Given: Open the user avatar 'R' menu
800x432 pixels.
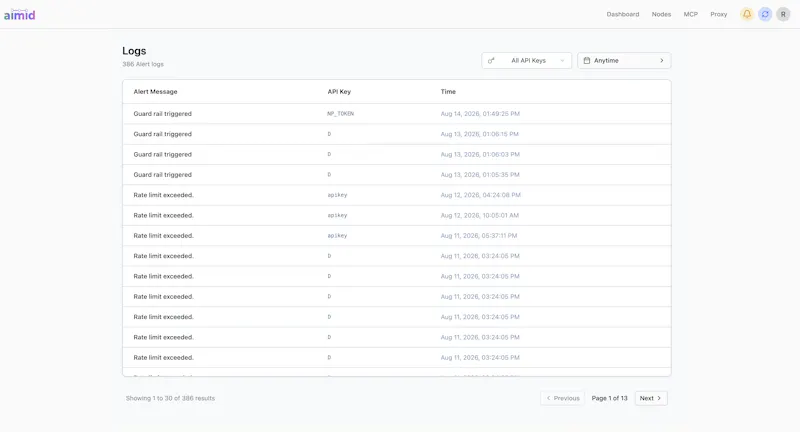Looking at the screenshot, I should pyautogui.click(x=783, y=14).
